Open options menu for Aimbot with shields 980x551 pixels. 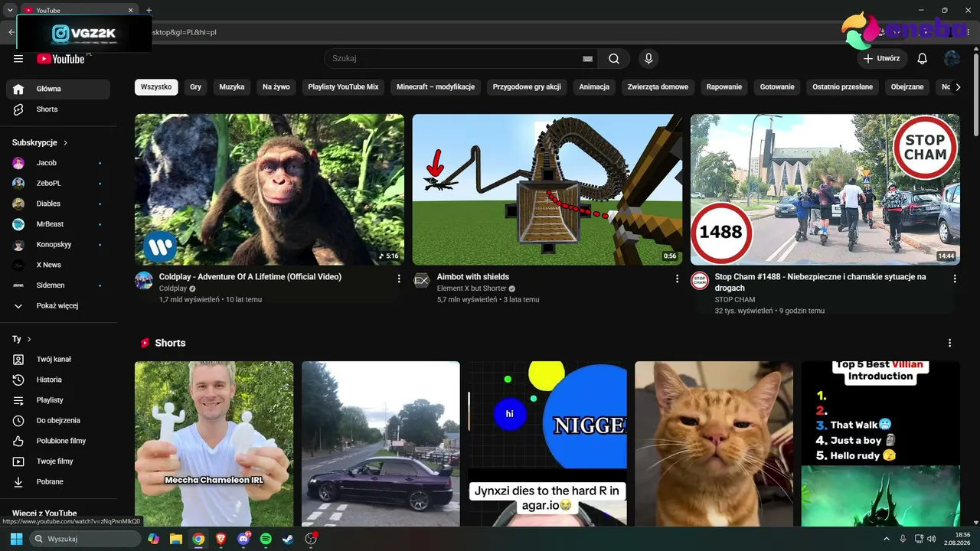677,279
